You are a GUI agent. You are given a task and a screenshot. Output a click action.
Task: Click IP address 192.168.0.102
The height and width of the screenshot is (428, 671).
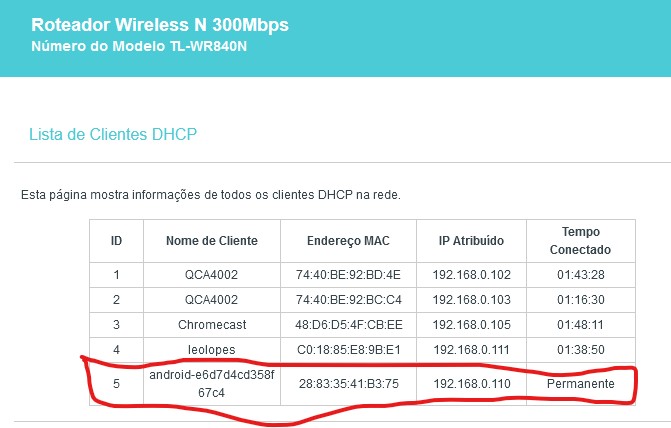point(472,274)
